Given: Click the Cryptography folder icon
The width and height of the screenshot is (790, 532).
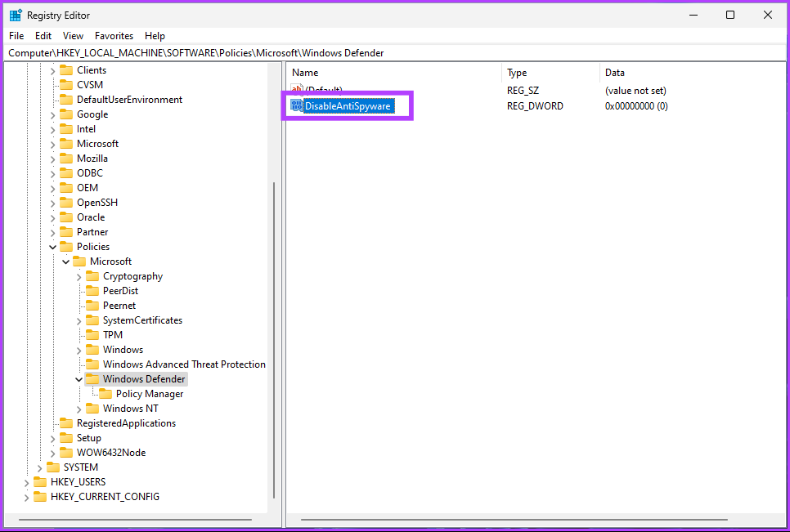Looking at the screenshot, I should [x=92, y=276].
